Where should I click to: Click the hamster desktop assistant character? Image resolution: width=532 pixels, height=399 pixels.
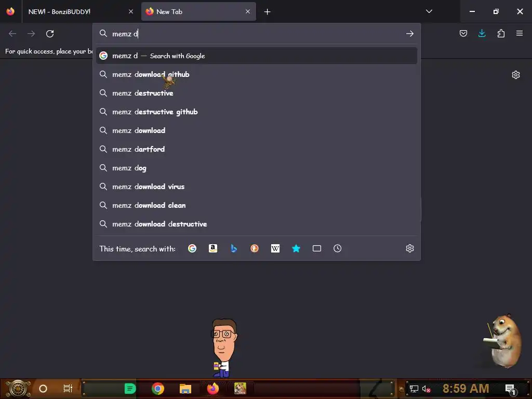click(x=503, y=341)
